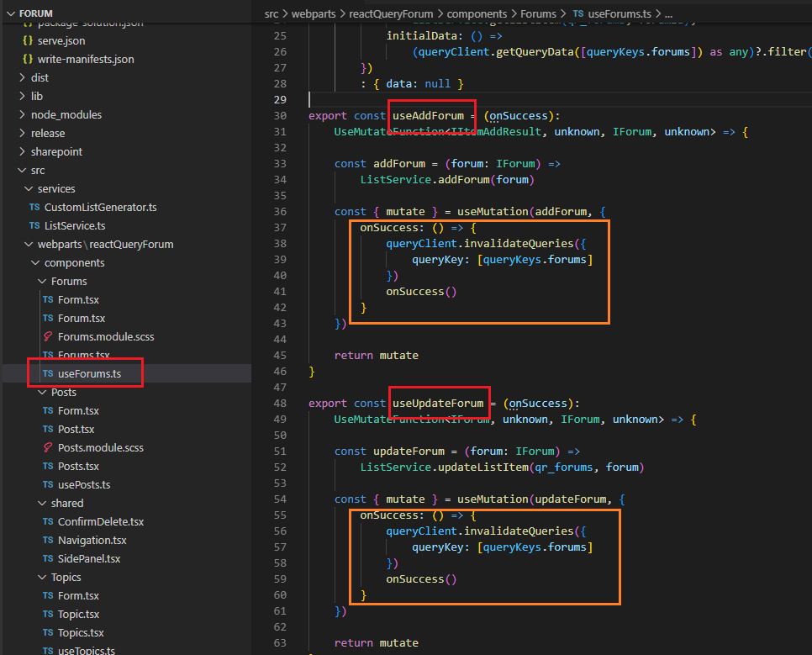Click the TS icon next to Navigation.tsx

pyautogui.click(x=48, y=540)
